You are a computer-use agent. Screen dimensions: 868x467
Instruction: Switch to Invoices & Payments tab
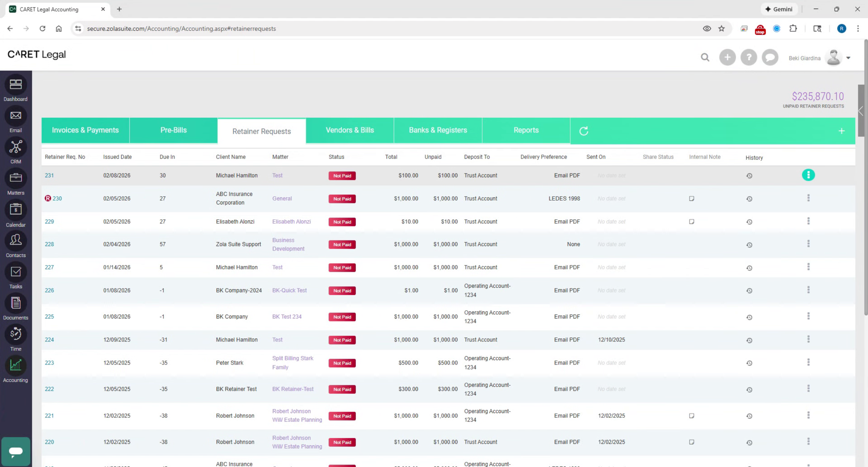[x=85, y=130]
